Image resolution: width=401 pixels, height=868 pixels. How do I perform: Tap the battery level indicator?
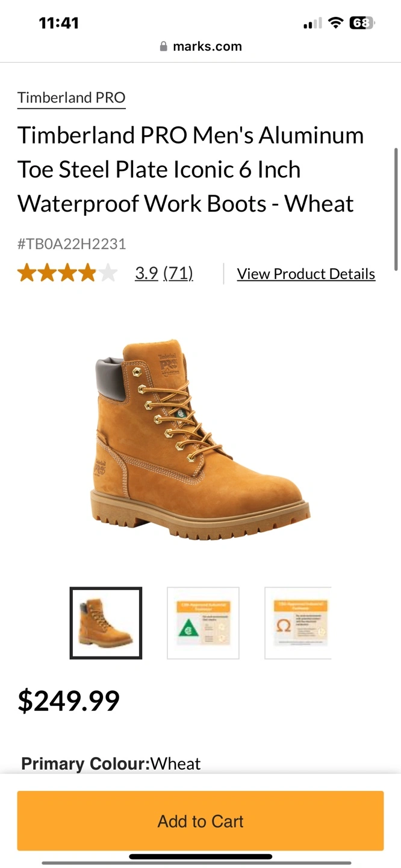(x=362, y=23)
